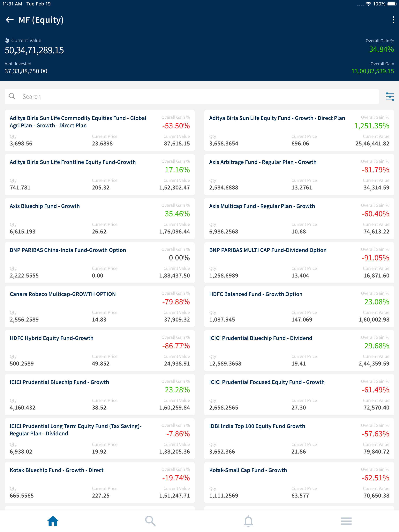The height and width of the screenshot is (532, 399).
Task: Tap the 35.46% gain percentage
Action: point(177,214)
